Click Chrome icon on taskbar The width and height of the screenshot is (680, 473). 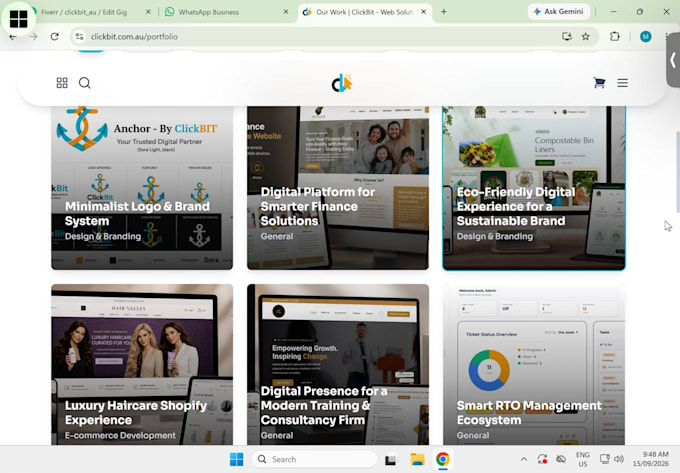(443, 459)
